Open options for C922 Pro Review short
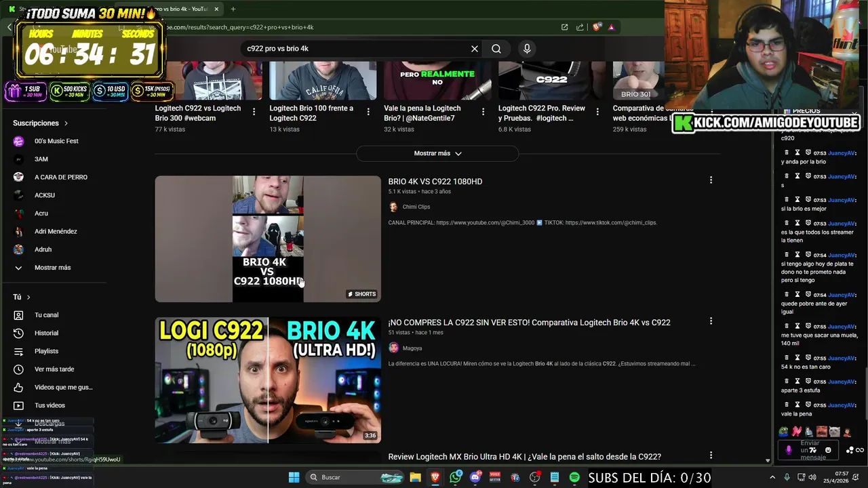 pos(597,112)
